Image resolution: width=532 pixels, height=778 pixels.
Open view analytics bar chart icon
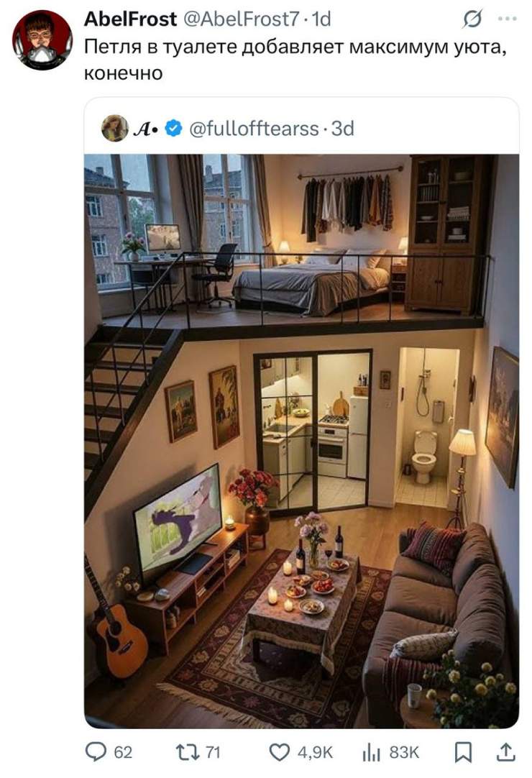tap(371, 752)
